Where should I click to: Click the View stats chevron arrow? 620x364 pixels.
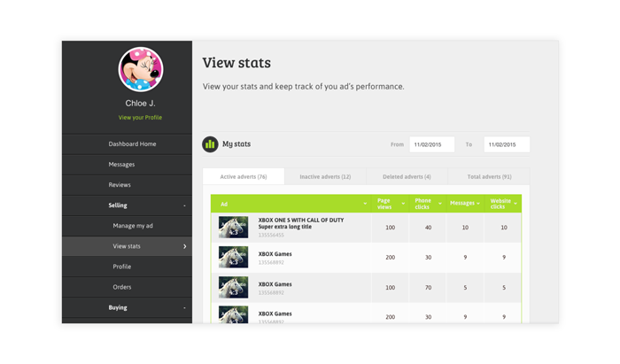click(184, 246)
